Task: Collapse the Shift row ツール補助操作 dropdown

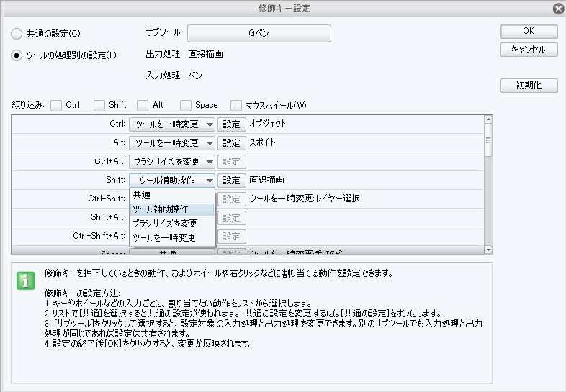Action: [x=172, y=181]
